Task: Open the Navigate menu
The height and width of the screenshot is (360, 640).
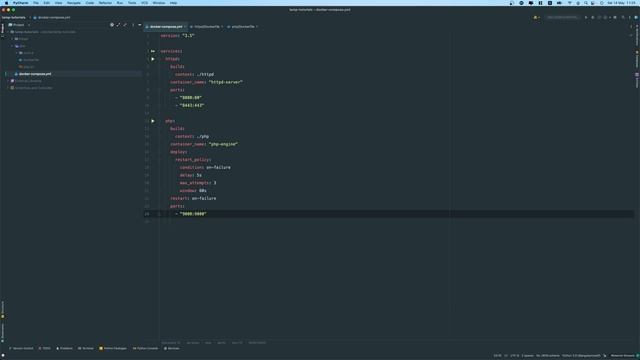Action: tap(74, 3)
